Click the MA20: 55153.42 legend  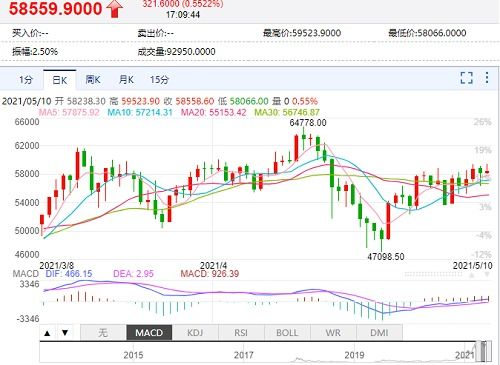tap(213, 112)
